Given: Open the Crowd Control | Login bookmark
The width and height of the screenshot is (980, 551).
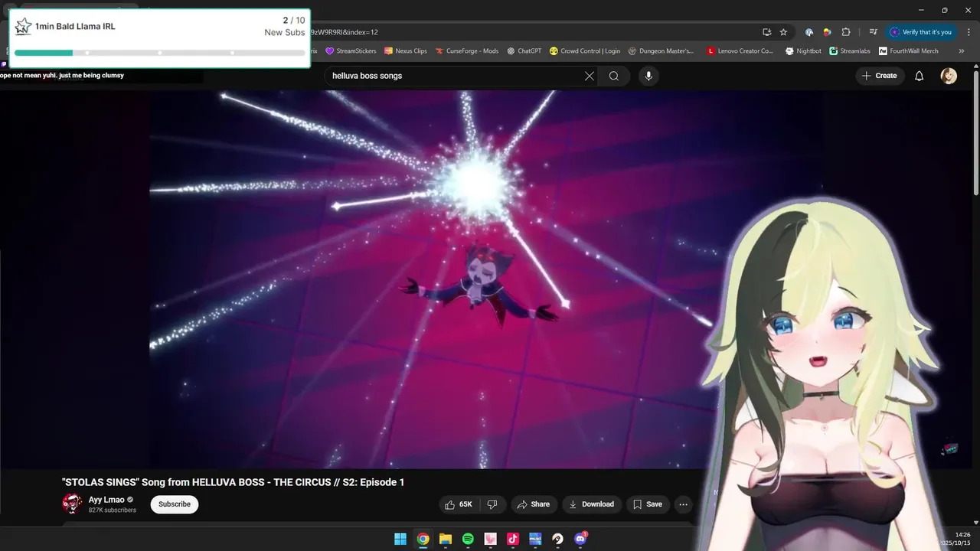Looking at the screenshot, I should click(x=585, y=51).
